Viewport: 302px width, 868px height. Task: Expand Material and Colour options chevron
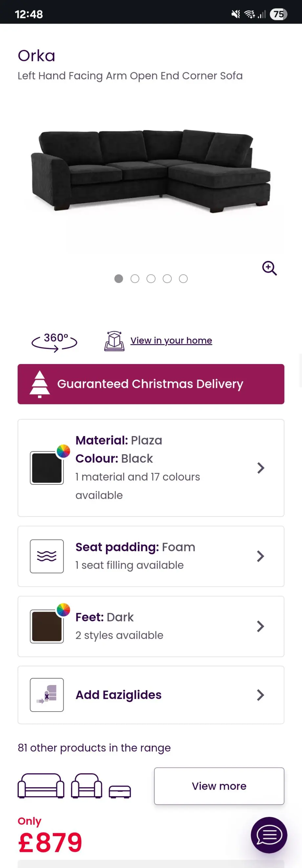point(260,468)
